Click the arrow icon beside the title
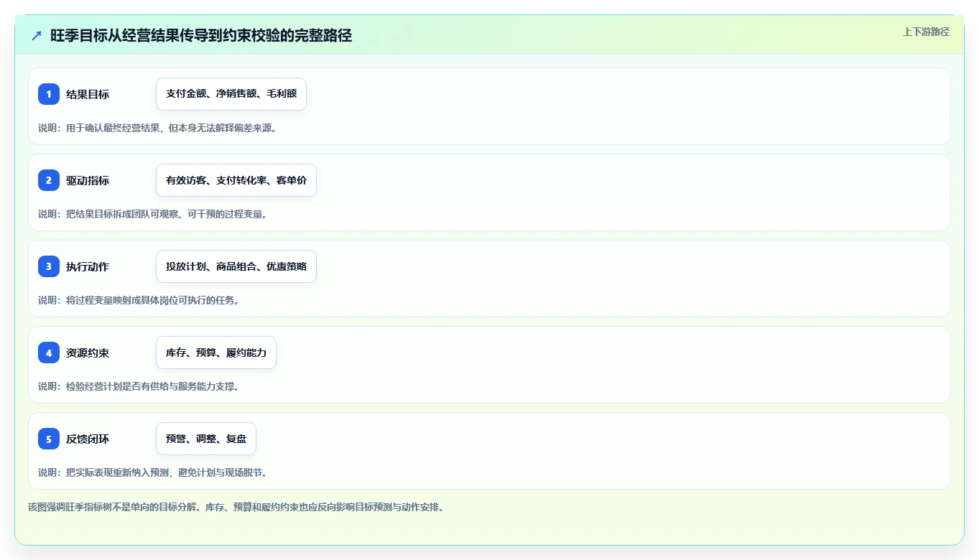This screenshot has width=979, height=560. coord(37,36)
